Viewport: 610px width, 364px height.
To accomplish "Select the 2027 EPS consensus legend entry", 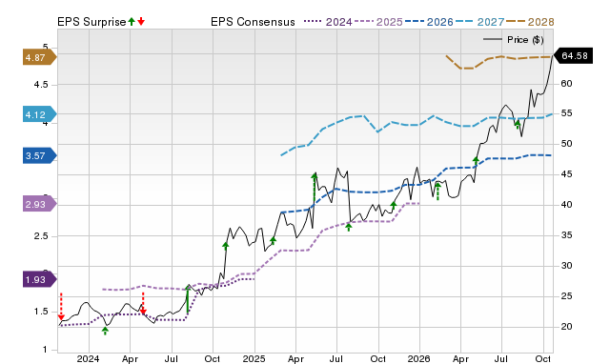I will click(x=479, y=22).
